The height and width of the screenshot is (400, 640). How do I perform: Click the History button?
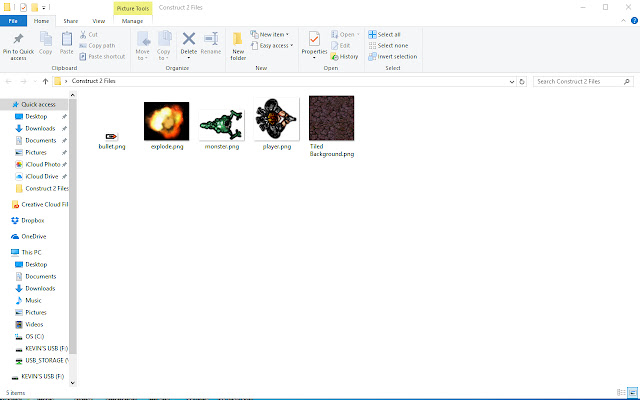(x=344, y=57)
